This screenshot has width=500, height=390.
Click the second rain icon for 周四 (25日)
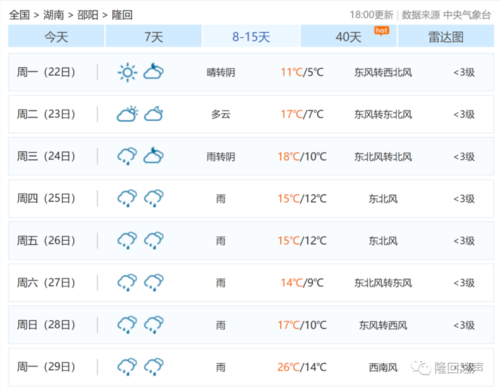[x=154, y=198]
